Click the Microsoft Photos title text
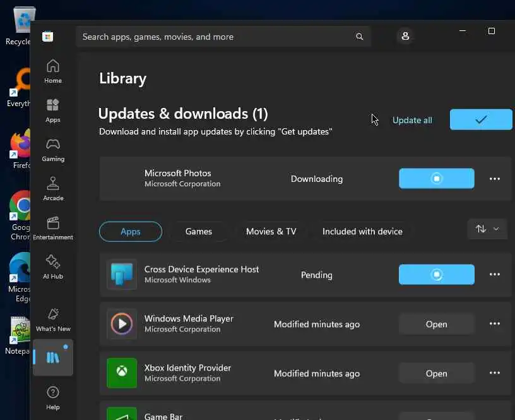This screenshot has width=515, height=420. [x=178, y=173]
